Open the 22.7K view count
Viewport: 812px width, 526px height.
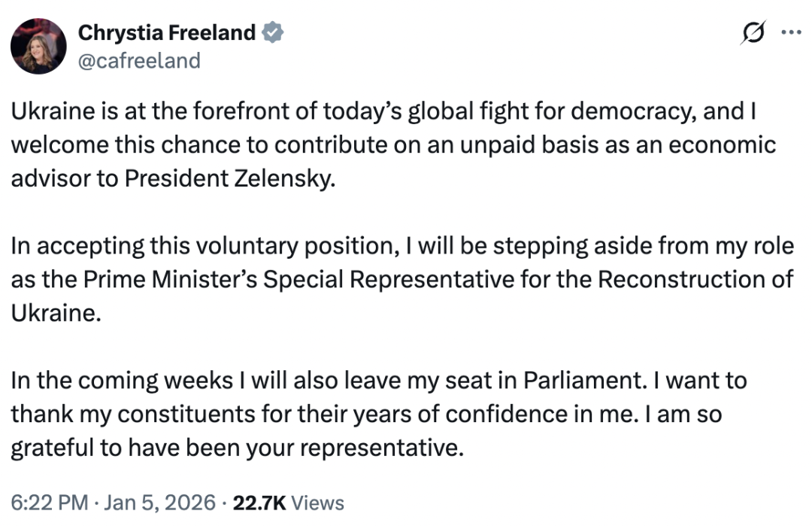tap(259, 503)
